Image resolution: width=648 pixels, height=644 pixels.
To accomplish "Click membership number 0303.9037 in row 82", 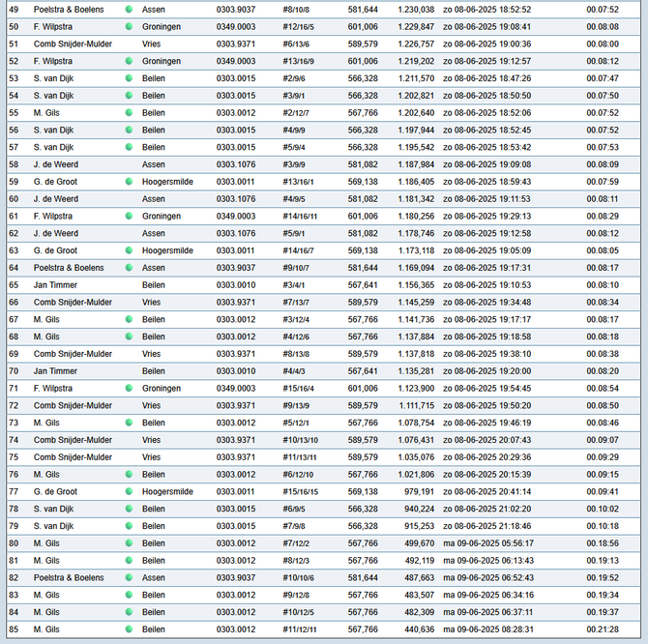I will coord(236,577).
